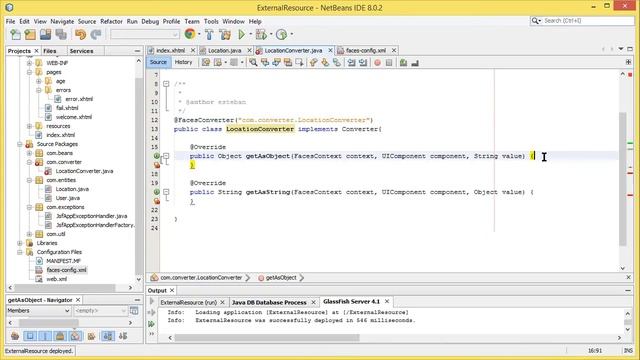The height and width of the screenshot is (360, 640).
Task: Click the Save All toolbar icon
Action: tap(61, 35)
